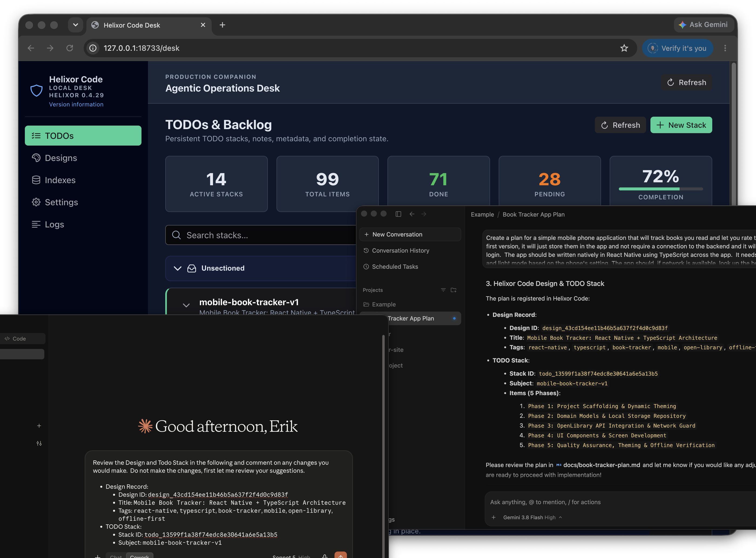Click Ask Gemini in Chrome title bar

[704, 25]
